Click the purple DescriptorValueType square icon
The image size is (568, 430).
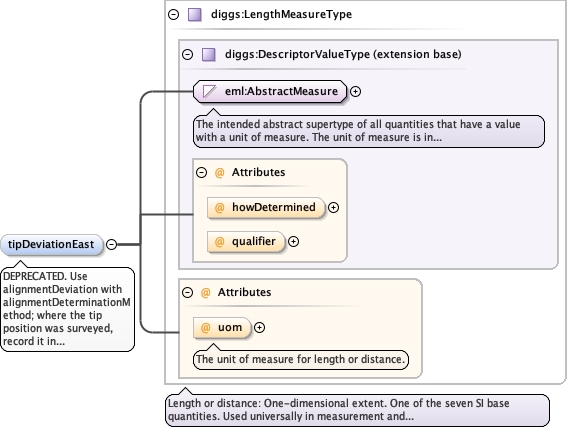click(x=209, y=55)
